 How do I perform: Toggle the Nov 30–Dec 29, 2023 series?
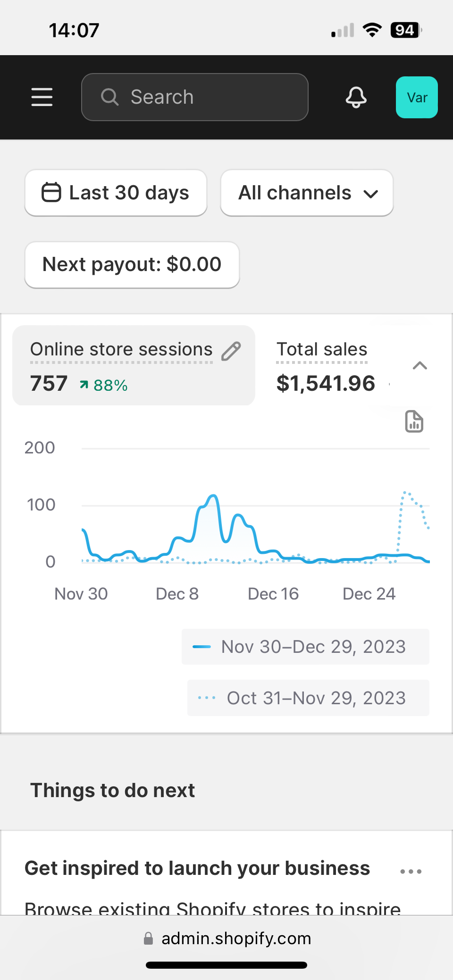[306, 647]
